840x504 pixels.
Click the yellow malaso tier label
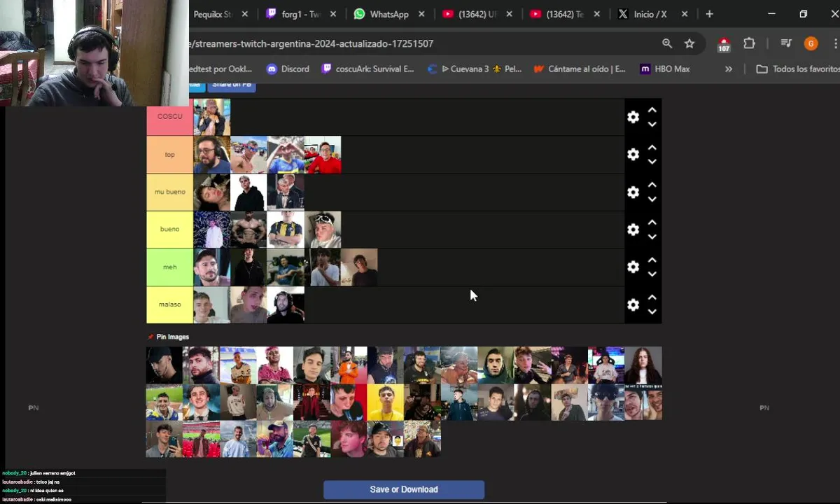tap(169, 304)
